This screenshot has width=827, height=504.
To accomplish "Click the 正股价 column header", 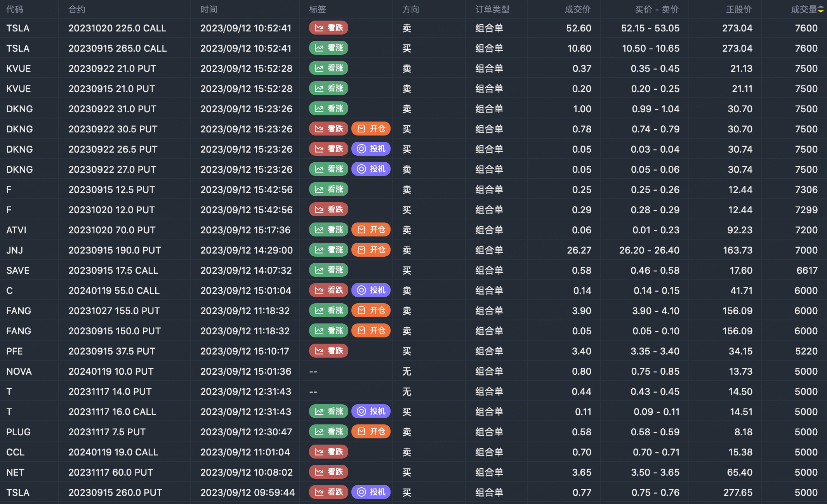I will click(738, 10).
